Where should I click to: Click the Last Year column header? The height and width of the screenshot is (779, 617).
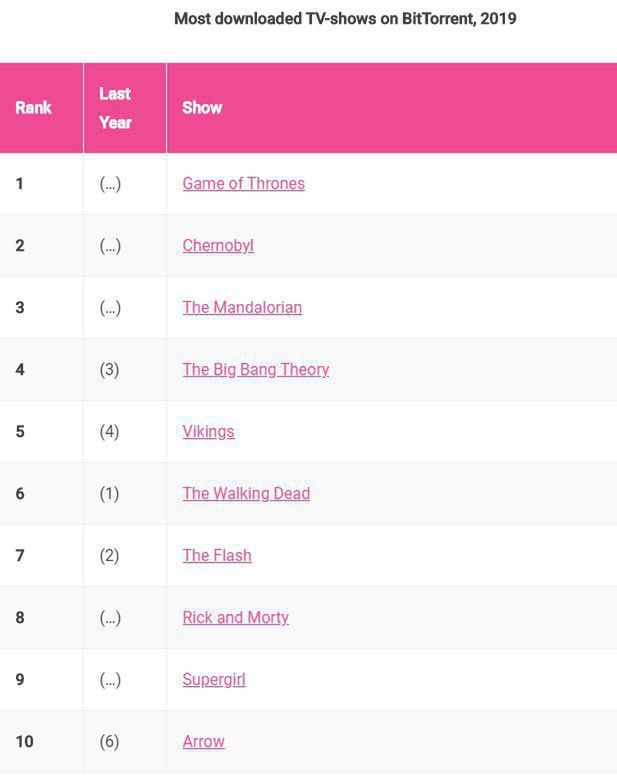point(115,108)
